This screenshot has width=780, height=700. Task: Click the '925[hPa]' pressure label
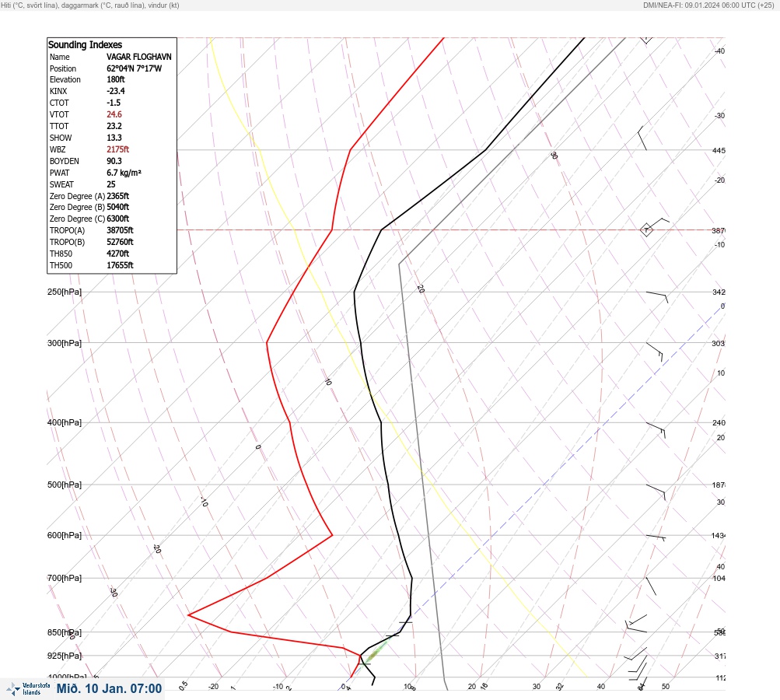coord(65,656)
